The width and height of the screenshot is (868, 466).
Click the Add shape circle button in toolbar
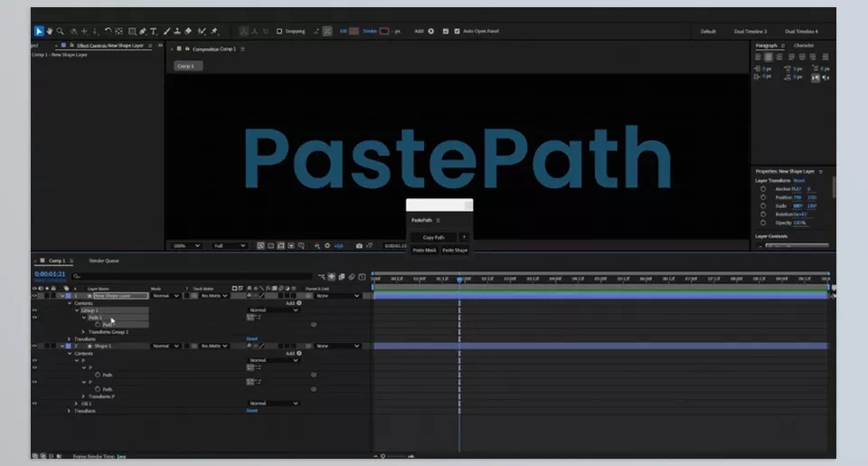click(x=431, y=32)
